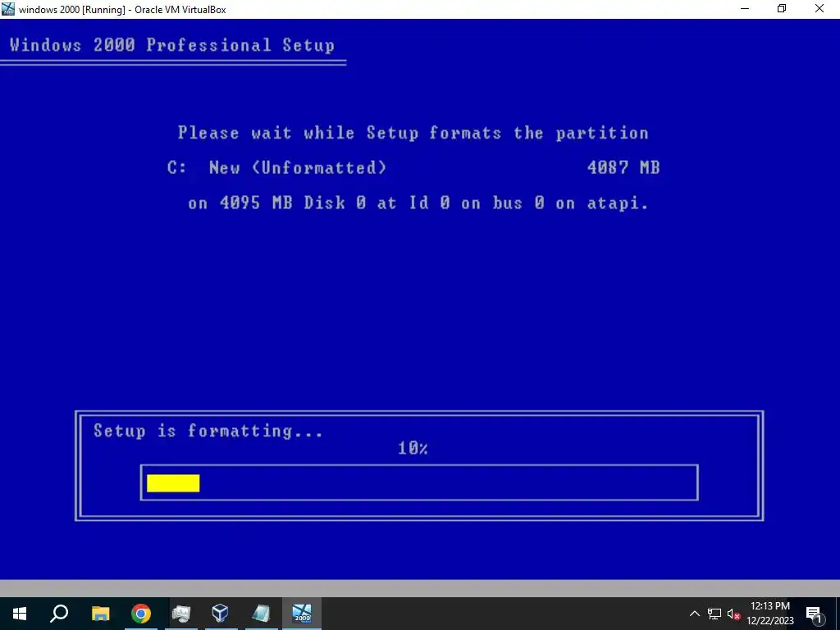Open the VirtualBox cube icon in taskbar

pos(220,614)
